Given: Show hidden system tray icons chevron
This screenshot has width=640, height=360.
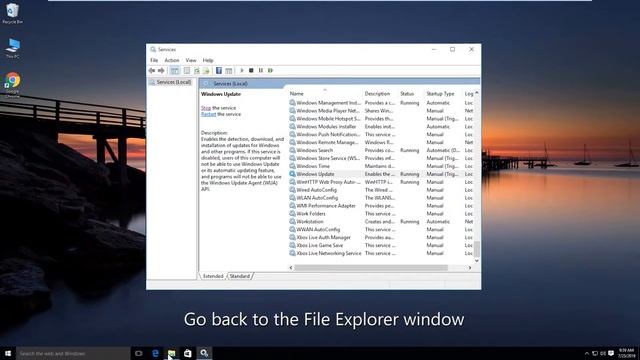Looking at the screenshot, I should pyautogui.click(x=587, y=353).
